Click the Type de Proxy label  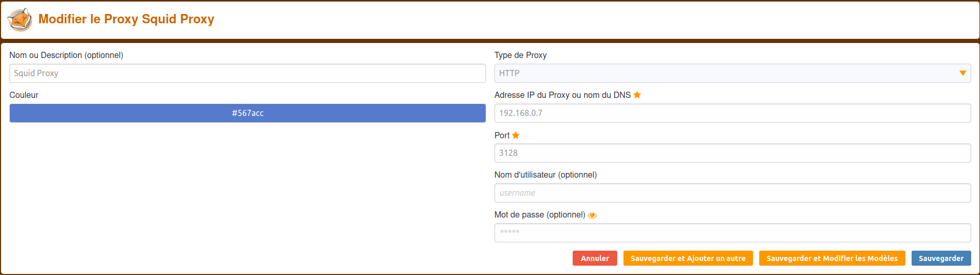click(520, 55)
